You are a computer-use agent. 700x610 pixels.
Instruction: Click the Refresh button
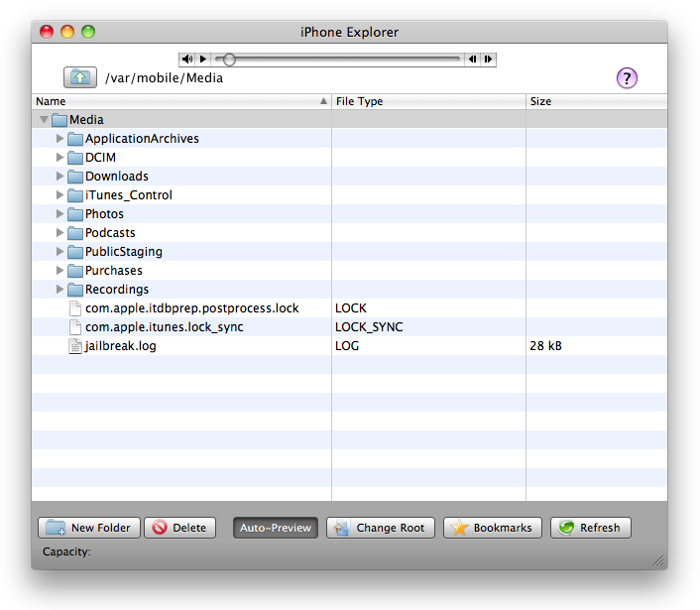(x=590, y=528)
